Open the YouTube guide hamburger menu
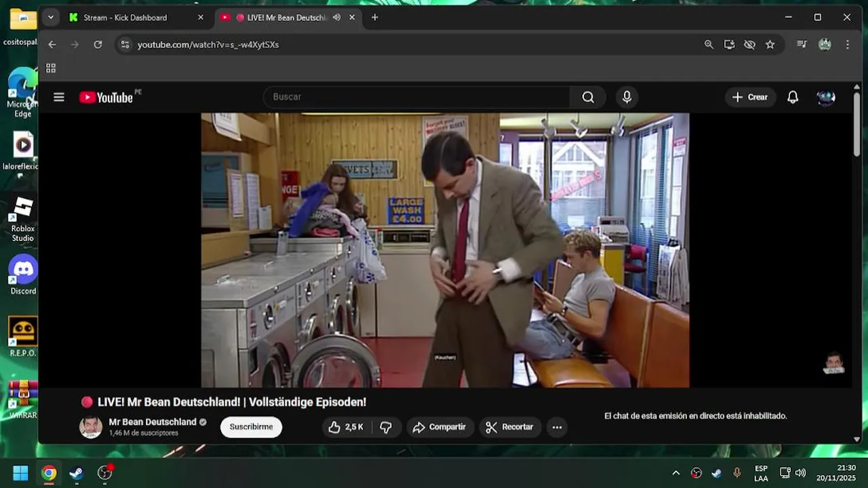Screen dimensions: 868x488 tap(59, 97)
